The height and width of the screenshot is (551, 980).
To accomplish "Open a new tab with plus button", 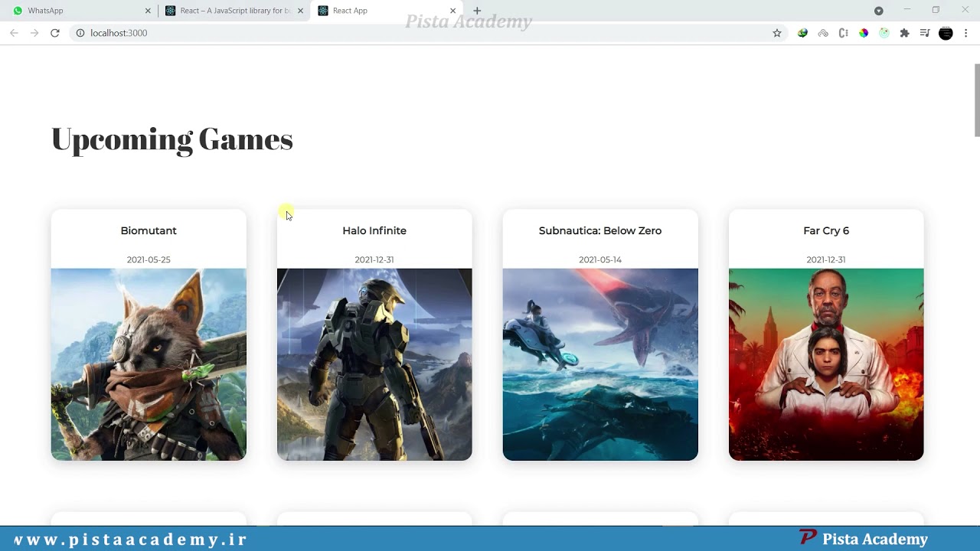I will pos(477,11).
